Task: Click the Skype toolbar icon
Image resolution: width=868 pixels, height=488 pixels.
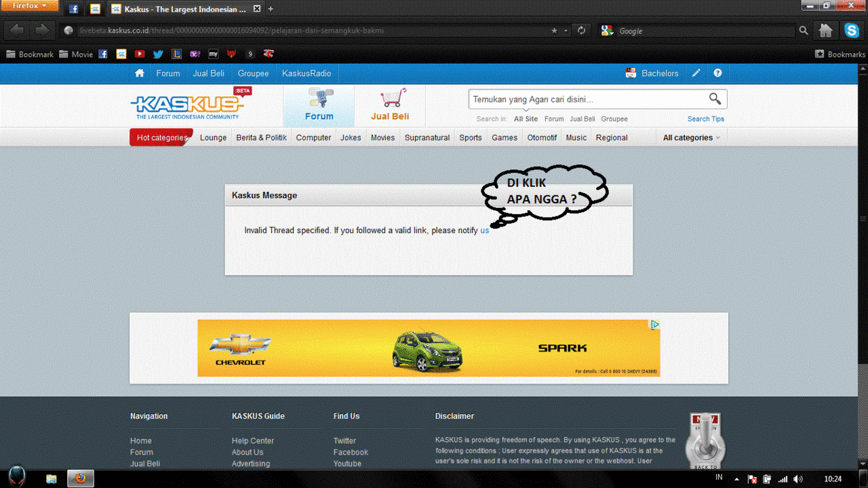Action: [x=852, y=30]
